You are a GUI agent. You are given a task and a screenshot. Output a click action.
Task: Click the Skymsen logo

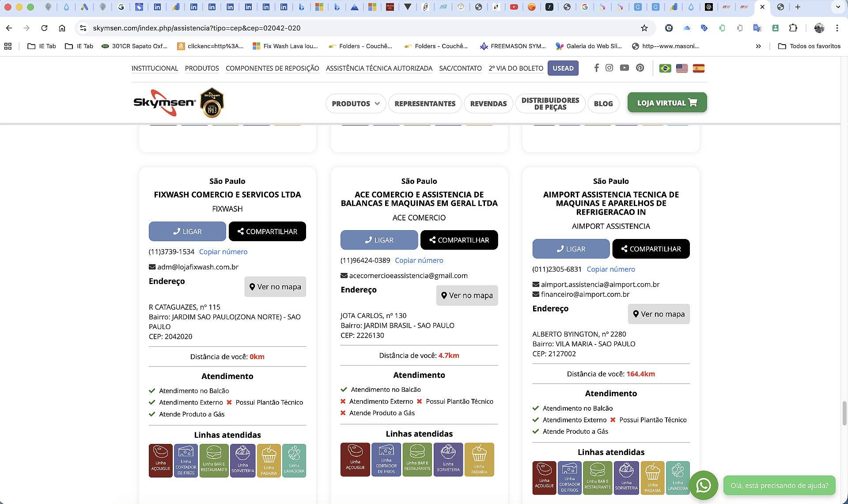click(x=165, y=103)
